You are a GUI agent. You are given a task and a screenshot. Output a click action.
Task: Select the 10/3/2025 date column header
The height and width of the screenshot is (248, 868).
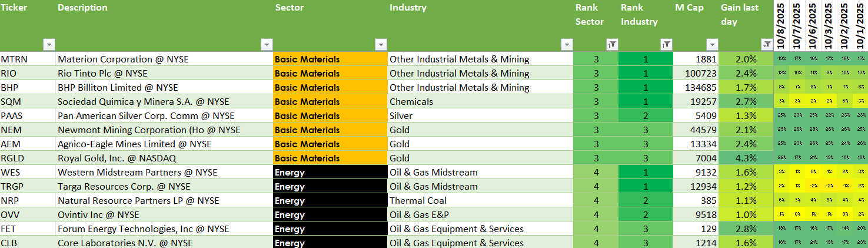[x=829, y=26]
